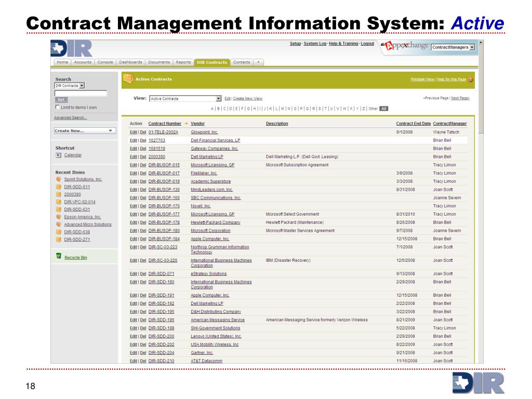Open the Calendar shortcut icon
The image size is (532, 399).
tap(58, 155)
